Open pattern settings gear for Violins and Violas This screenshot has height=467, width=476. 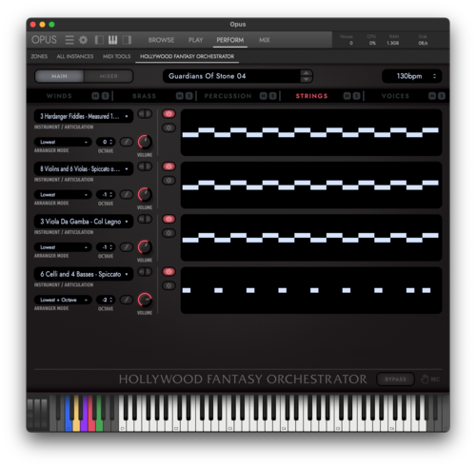[x=169, y=181]
